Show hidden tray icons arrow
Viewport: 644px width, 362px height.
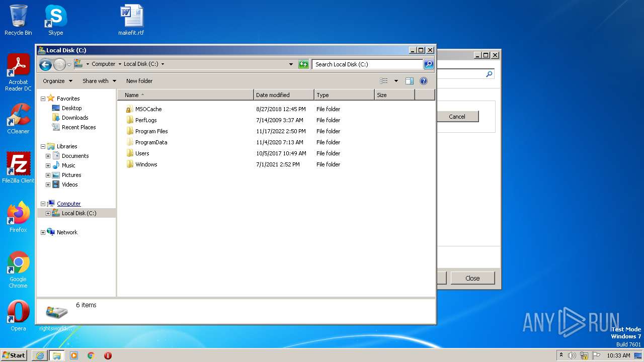(561, 355)
